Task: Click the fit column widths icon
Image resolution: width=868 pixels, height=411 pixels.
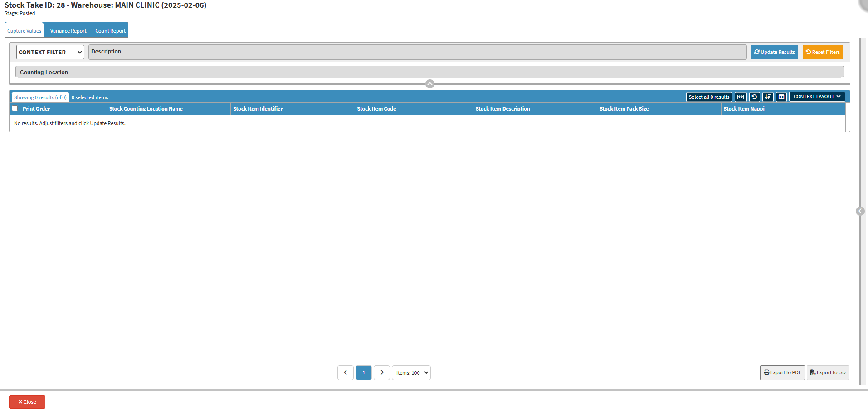Action: pos(741,97)
